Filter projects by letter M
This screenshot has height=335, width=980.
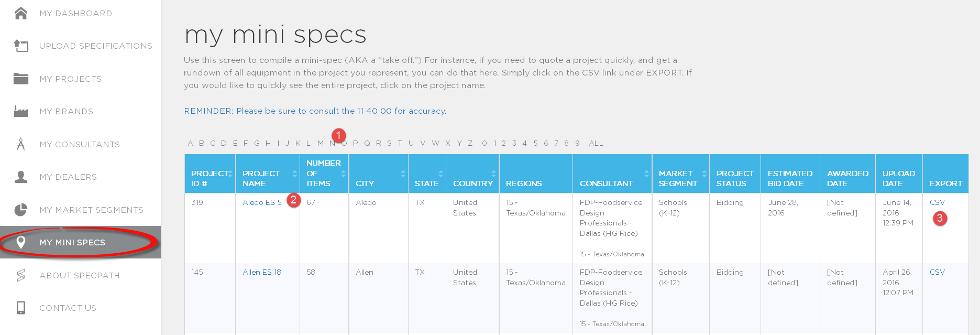click(x=321, y=143)
